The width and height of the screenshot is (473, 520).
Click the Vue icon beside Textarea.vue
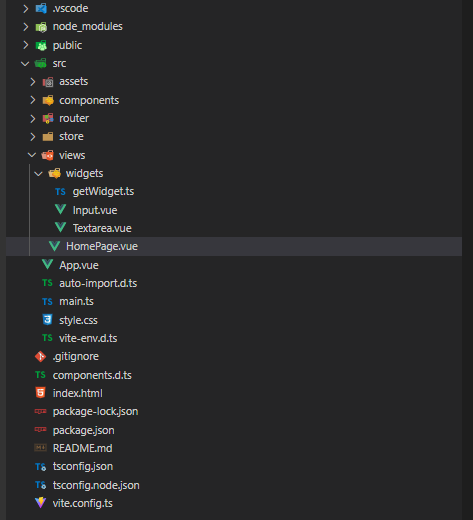tap(60, 228)
